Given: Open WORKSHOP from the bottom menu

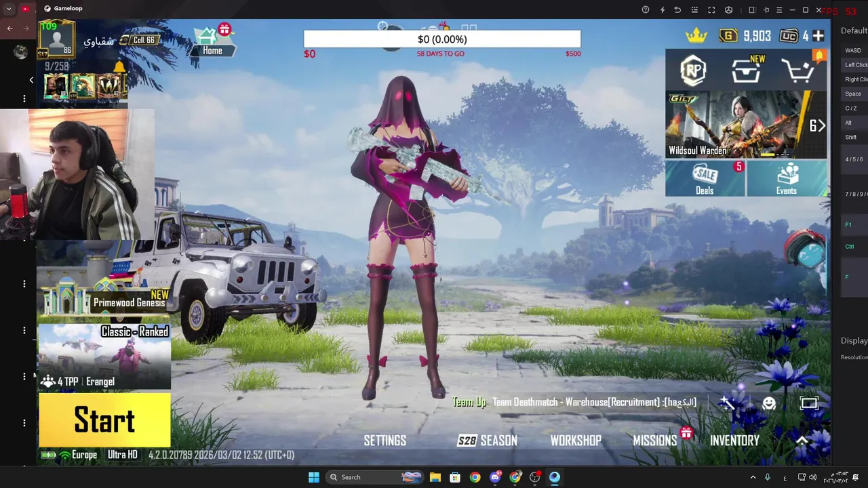Looking at the screenshot, I should tap(576, 441).
